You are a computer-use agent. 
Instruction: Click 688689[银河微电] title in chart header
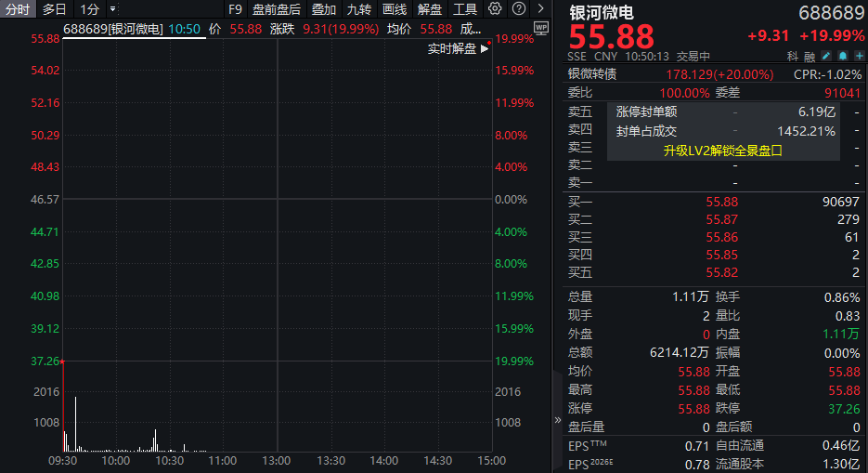(113, 29)
